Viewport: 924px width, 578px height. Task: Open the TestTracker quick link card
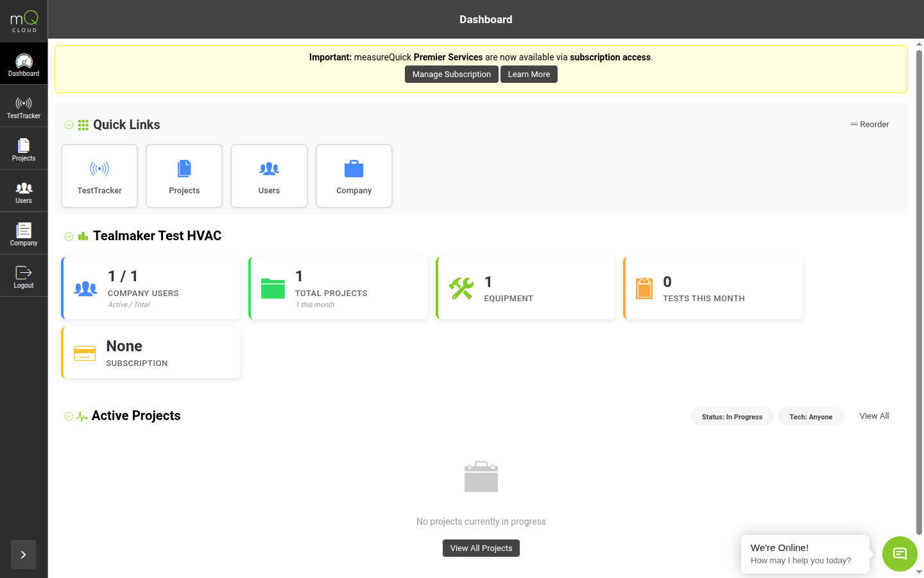coord(99,176)
